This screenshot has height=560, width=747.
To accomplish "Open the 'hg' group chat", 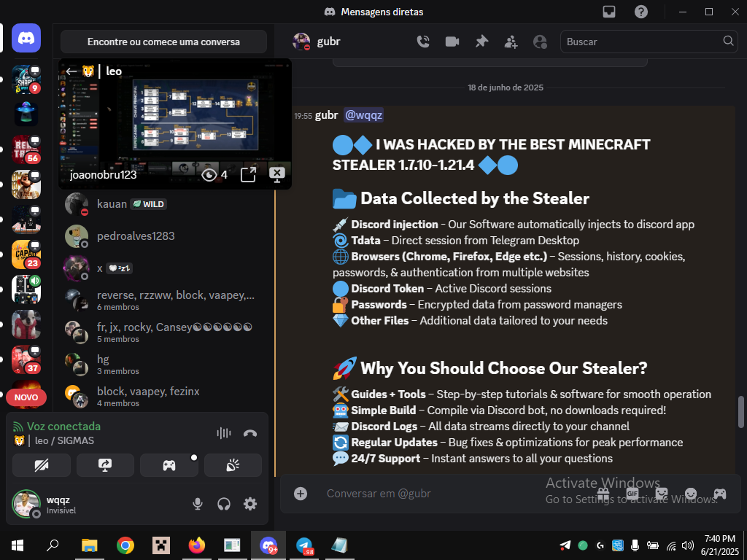I will click(165, 365).
